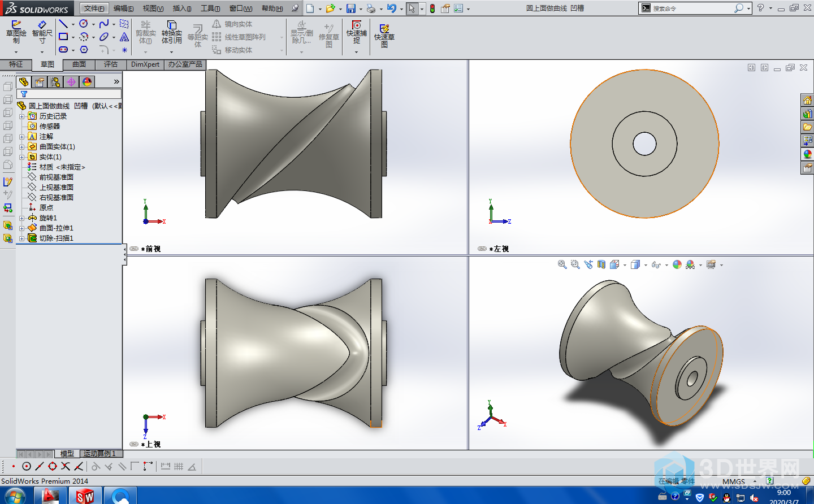Viewport: 814px width, 504px height.
Task: Open AutoCAD from the taskbar
Action: point(50,496)
